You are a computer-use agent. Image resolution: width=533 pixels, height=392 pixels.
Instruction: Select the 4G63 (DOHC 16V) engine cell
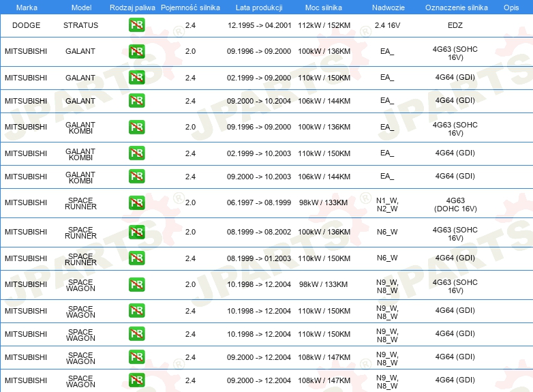click(x=455, y=205)
